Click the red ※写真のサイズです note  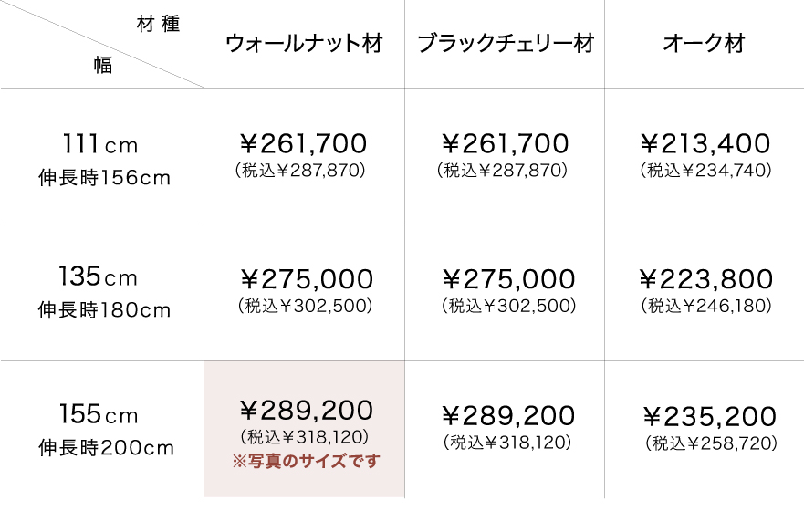[306, 461]
